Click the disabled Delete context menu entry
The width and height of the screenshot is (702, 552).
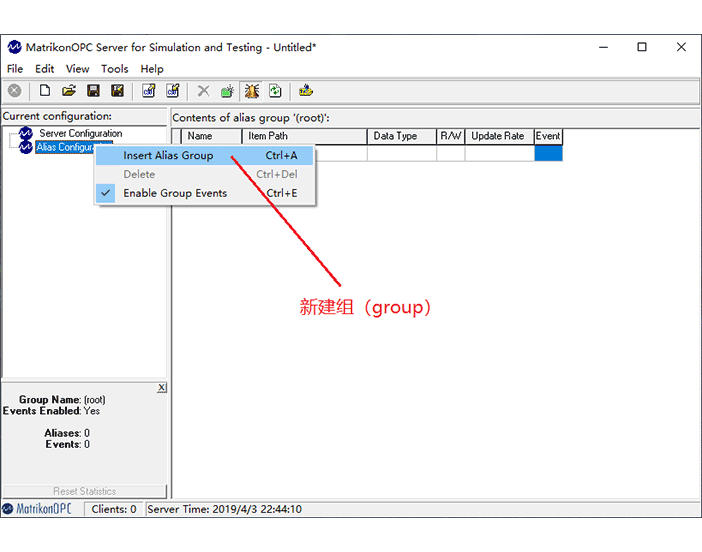[x=205, y=174]
